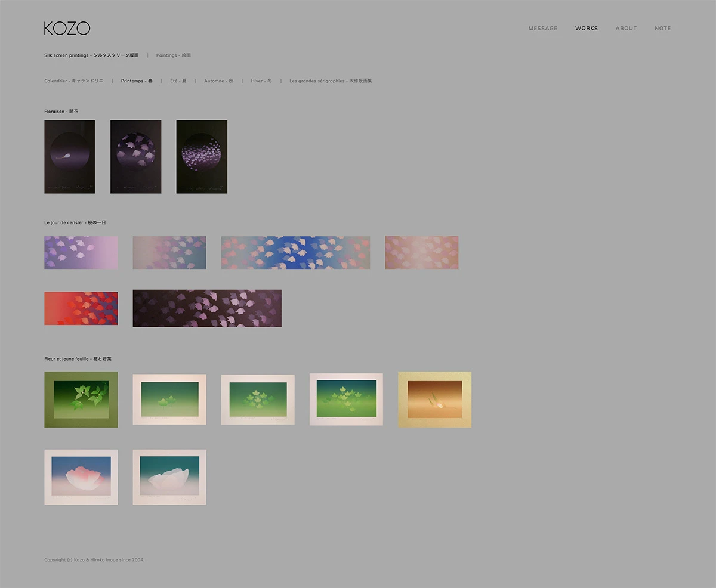The height and width of the screenshot is (588, 716).
Task: Open the KOZO logo home link
Action: pyautogui.click(x=67, y=28)
